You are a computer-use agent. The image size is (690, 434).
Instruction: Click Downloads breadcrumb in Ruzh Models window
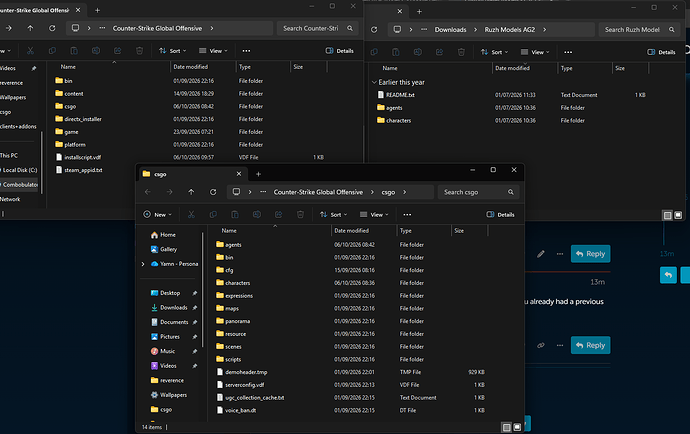[450, 29]
